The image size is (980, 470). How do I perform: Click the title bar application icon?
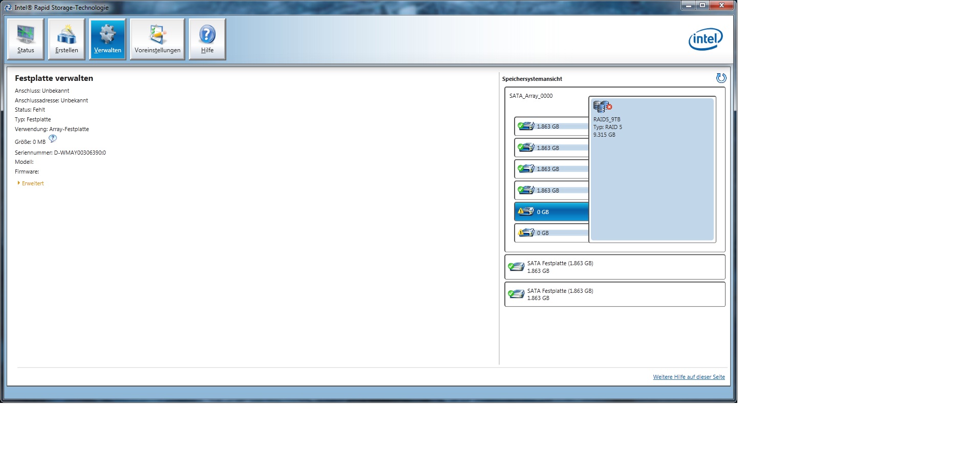(8, 7)
